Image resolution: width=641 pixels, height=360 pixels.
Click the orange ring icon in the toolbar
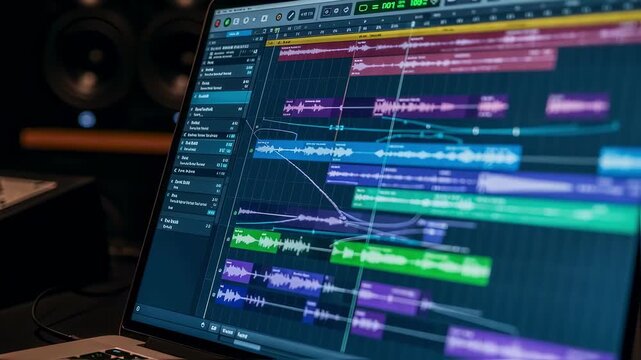click(279, 17)
